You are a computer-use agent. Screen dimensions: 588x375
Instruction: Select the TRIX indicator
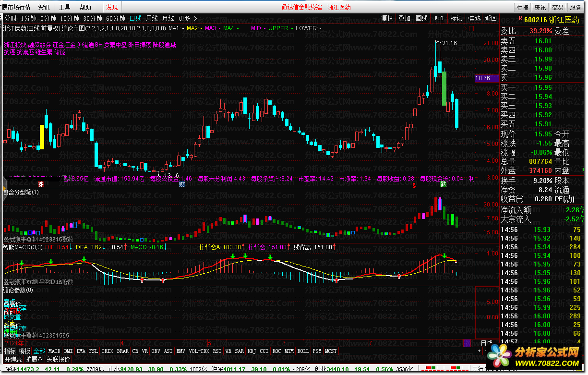(108, 351)
